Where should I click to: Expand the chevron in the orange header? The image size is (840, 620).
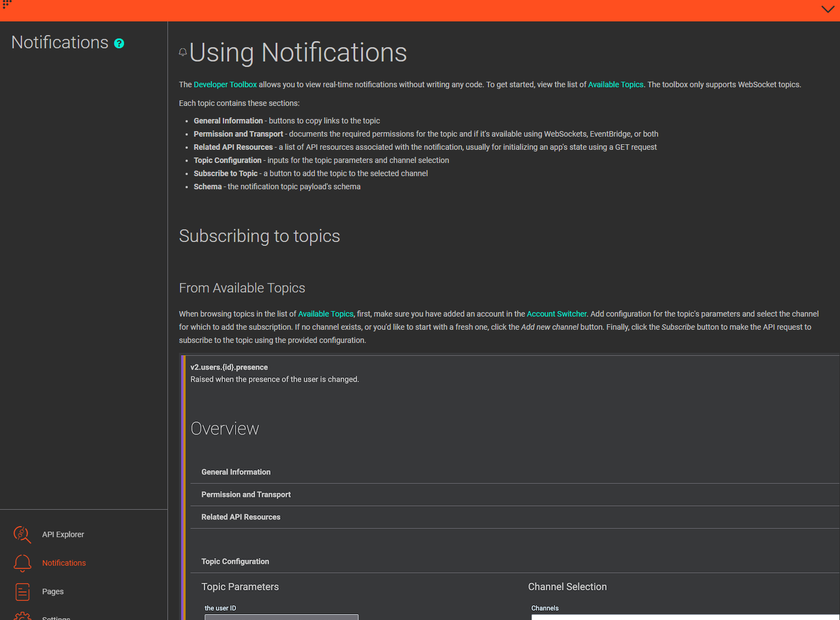click(x=827, y=9)
